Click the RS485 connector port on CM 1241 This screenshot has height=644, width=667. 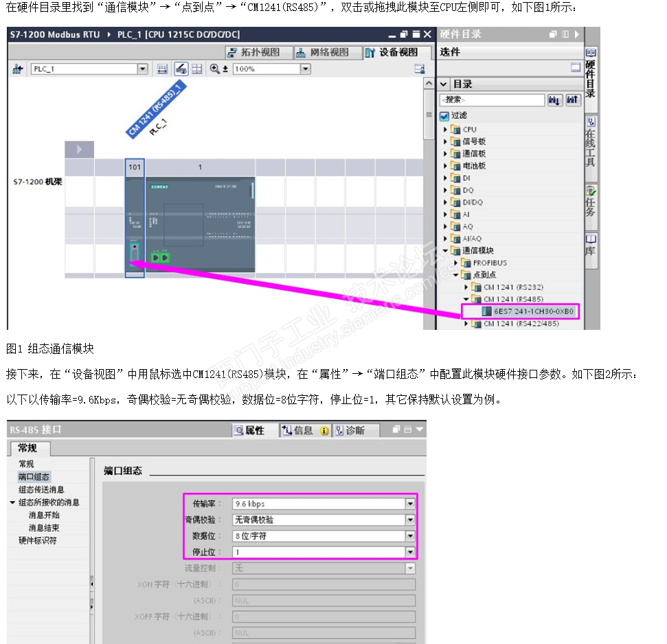tap(135, 252)
